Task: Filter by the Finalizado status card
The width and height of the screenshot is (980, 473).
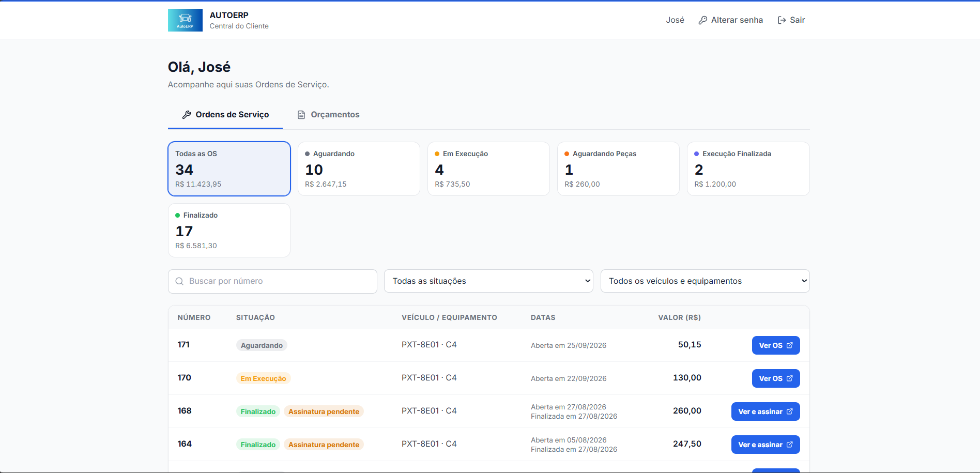Action: pyautogui.click(x=229, y=231)
